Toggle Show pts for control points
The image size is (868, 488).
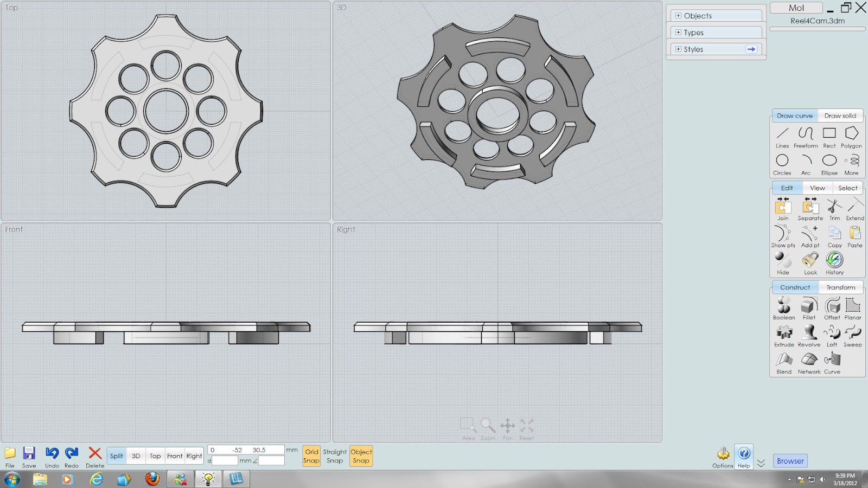(x=783, y=236)
